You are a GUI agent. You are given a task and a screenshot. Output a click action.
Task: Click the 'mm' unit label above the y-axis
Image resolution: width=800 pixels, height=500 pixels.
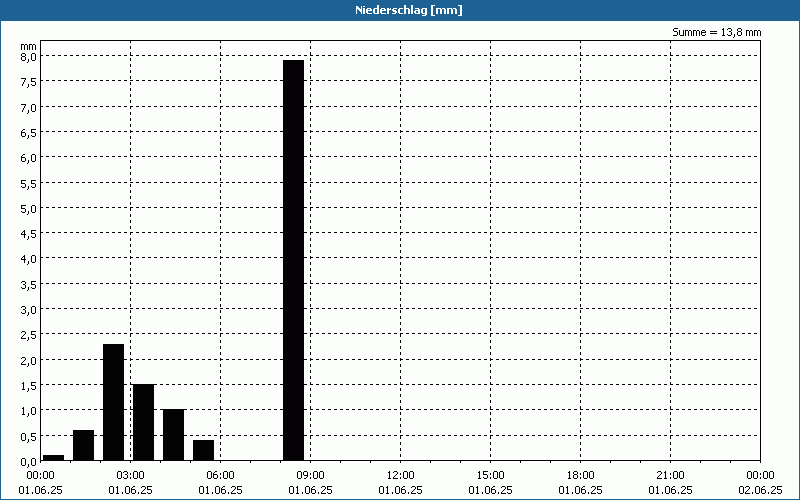click(28, 46)
